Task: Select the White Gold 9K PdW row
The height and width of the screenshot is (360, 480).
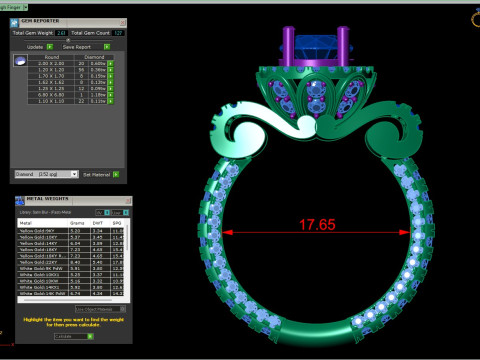Action: pyautogui.click(x=71, y=268)
